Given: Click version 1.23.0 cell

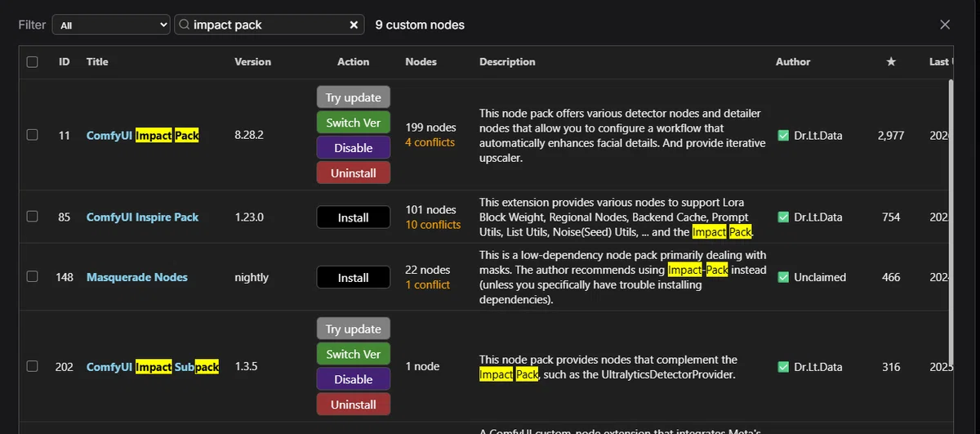Looking at the screenshot, I should click(x=251, y=217).
